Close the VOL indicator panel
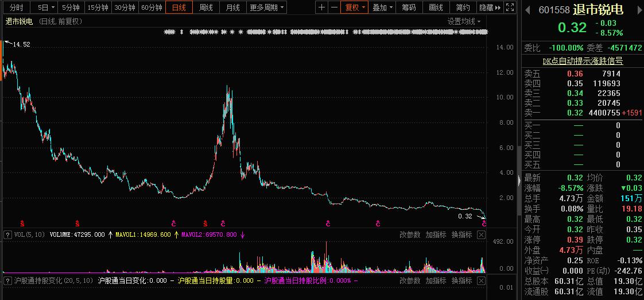The width and height of the screenshot is (644, 300). coord(482,235)
